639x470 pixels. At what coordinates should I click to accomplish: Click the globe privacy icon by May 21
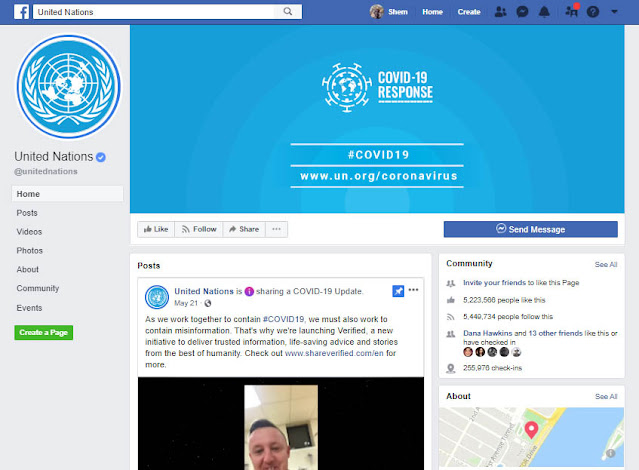tap(208, 303)
